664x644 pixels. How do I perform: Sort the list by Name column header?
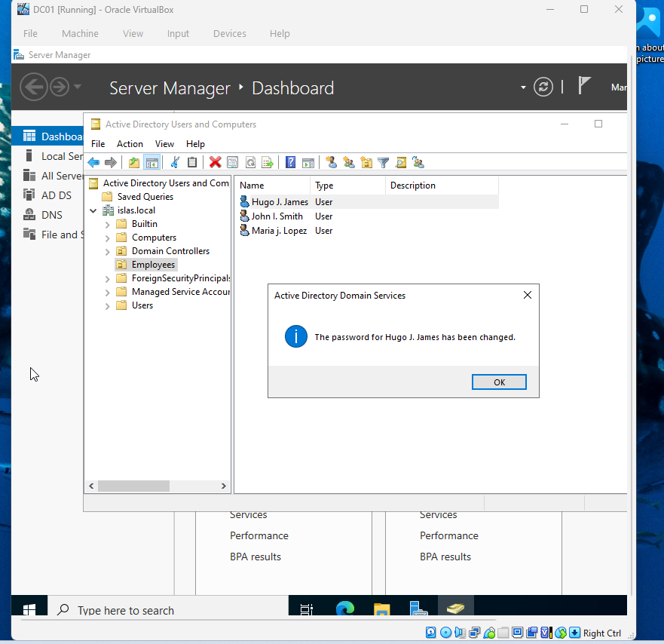[x=272, y=186]
